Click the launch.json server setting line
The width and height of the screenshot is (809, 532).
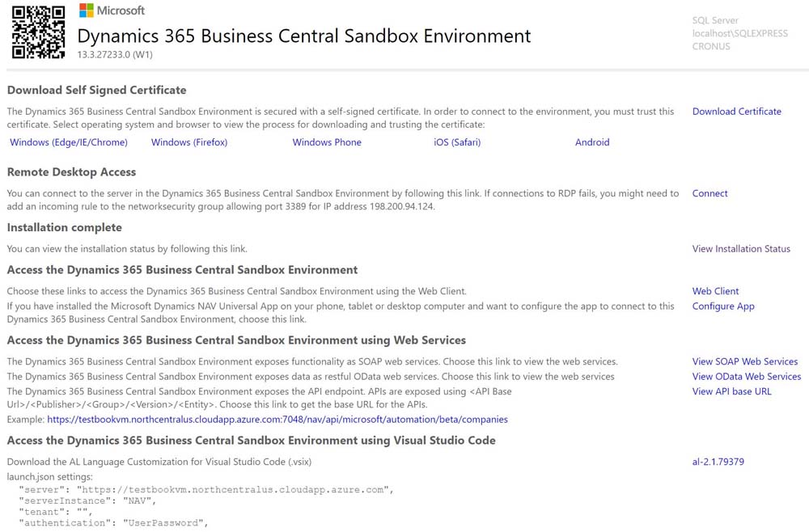[x=206, y=490]
